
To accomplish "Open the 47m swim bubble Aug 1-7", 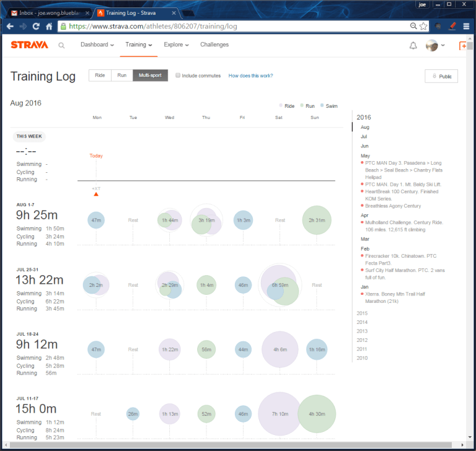I will pos(96,220).
